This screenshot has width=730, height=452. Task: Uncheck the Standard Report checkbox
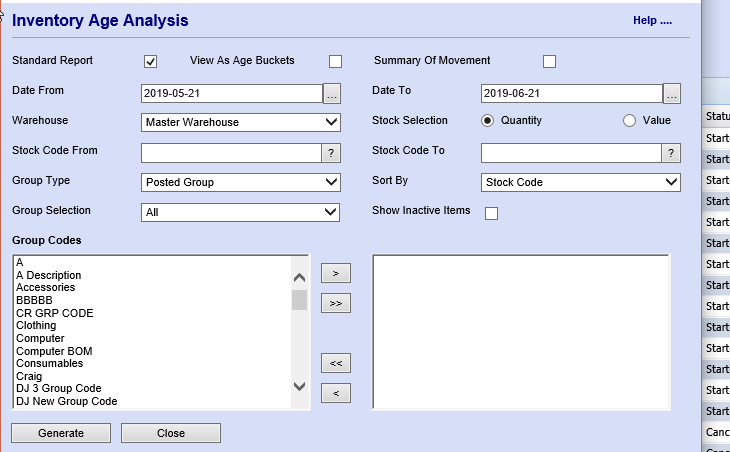[151, 62]
